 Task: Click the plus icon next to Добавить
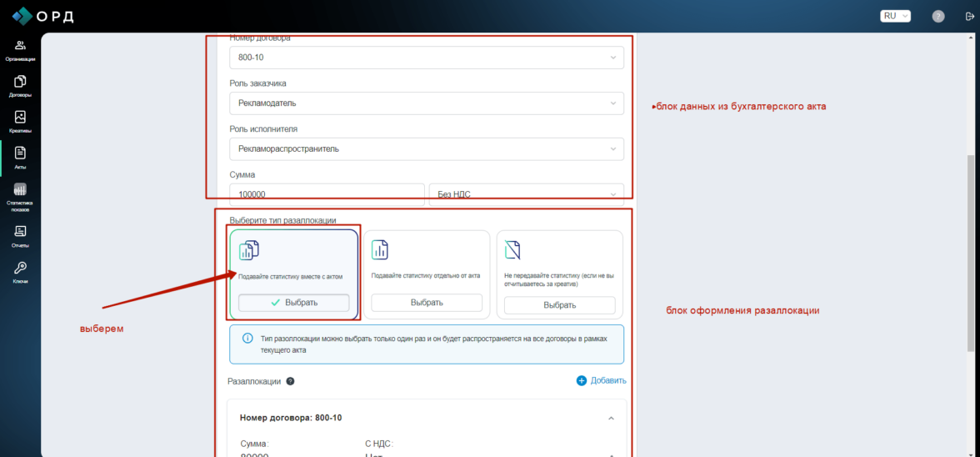[582, 381]
